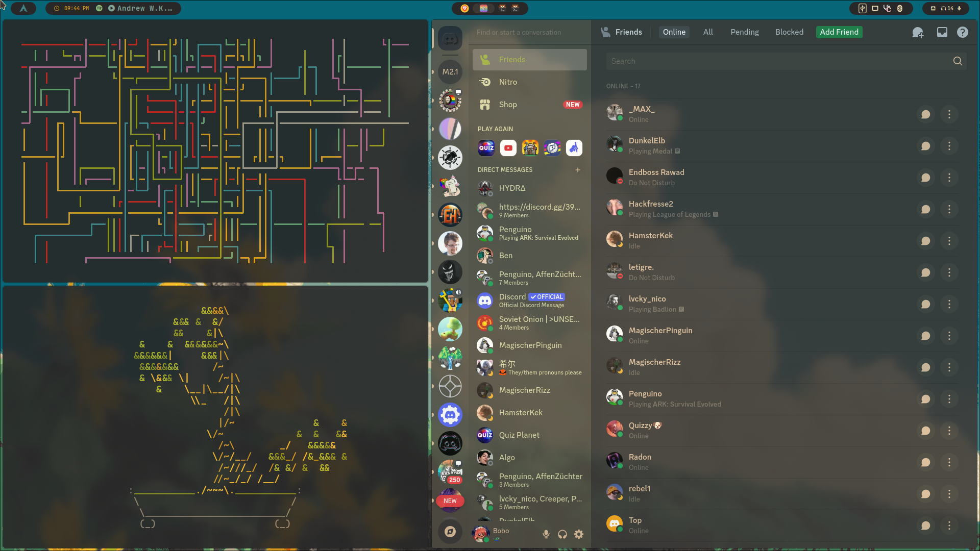Open the three-dot menu next to Quizzy
980x551 pixels.
[949, 431]
